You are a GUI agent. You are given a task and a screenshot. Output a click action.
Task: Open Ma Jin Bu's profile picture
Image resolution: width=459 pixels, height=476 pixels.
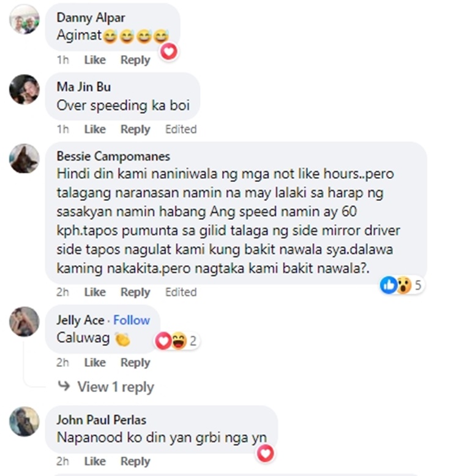pyautogui.click(x=24, y=89)
